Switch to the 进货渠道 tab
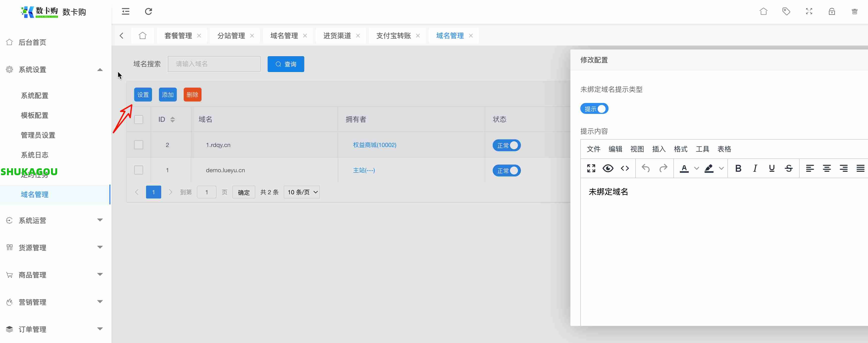868x343 pixels. [337, 35]
